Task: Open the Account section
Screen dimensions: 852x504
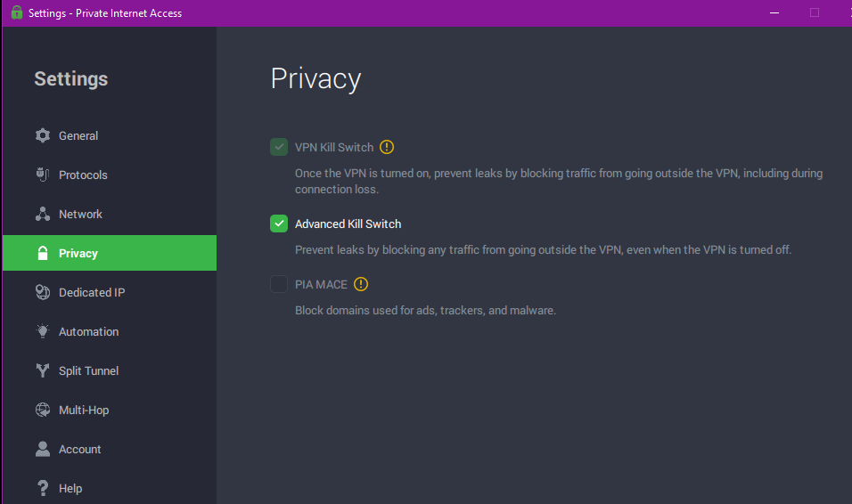Action: [110, 449]
